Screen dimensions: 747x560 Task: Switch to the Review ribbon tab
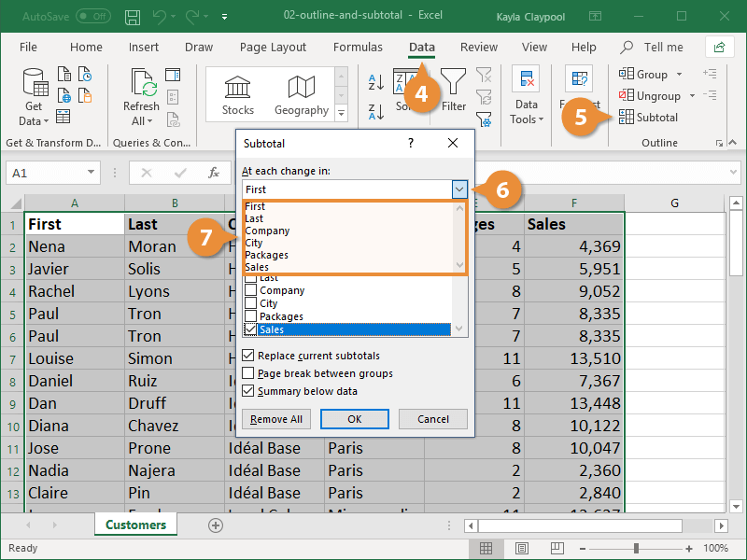click(478, 47)
